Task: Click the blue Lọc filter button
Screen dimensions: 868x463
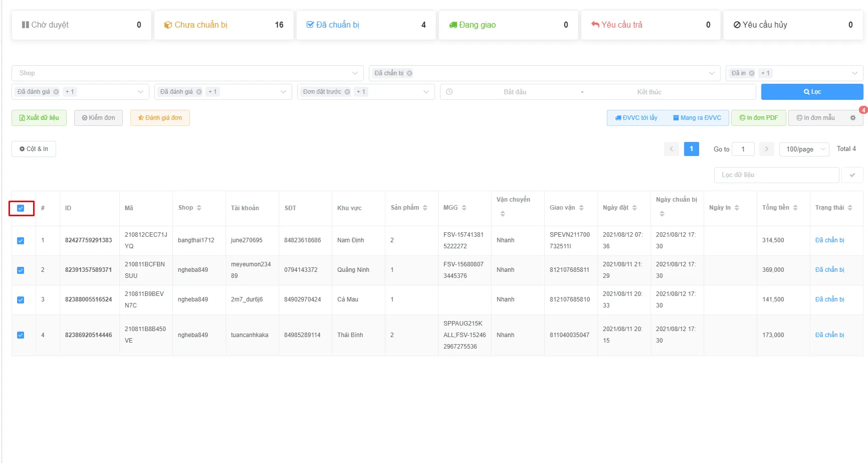Action: coord(812,92)
